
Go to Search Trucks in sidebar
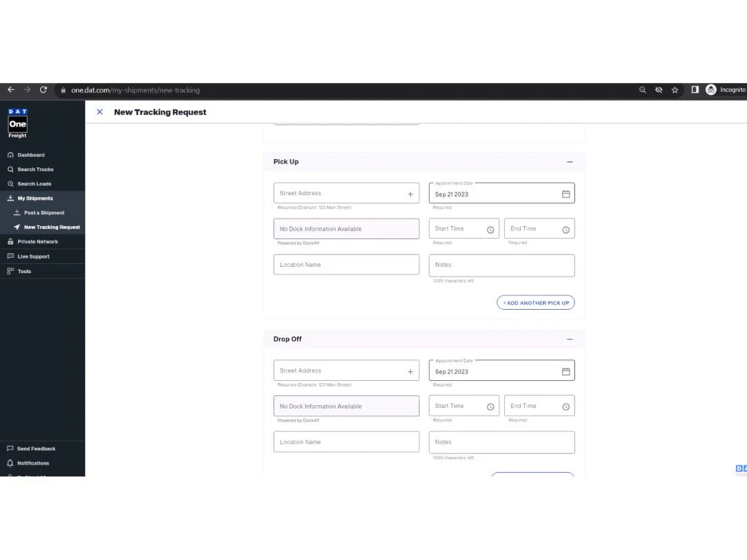point(35,169)
